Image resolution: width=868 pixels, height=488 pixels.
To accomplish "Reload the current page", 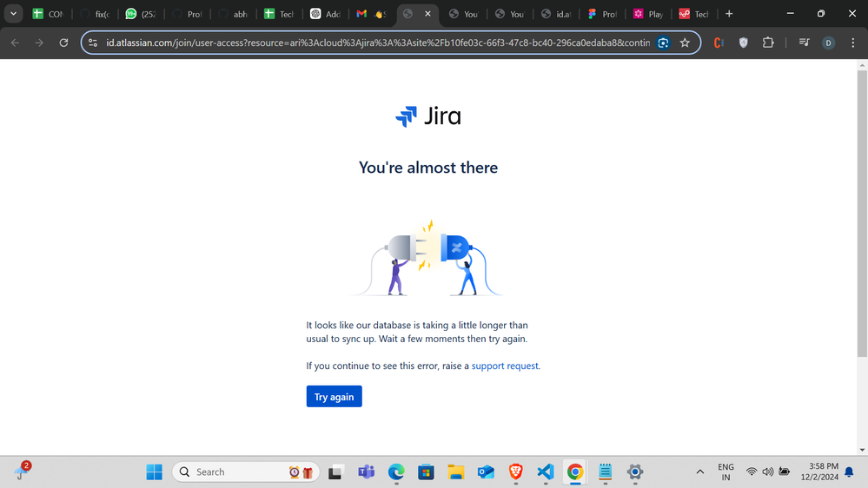I will [x=63, y=43].
